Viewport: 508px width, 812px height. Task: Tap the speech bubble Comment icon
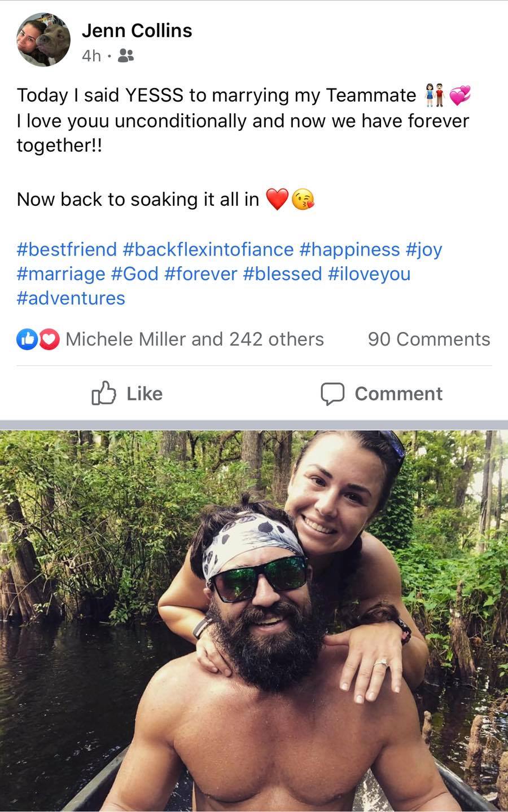pyautogui.click(x=332, y=394)
